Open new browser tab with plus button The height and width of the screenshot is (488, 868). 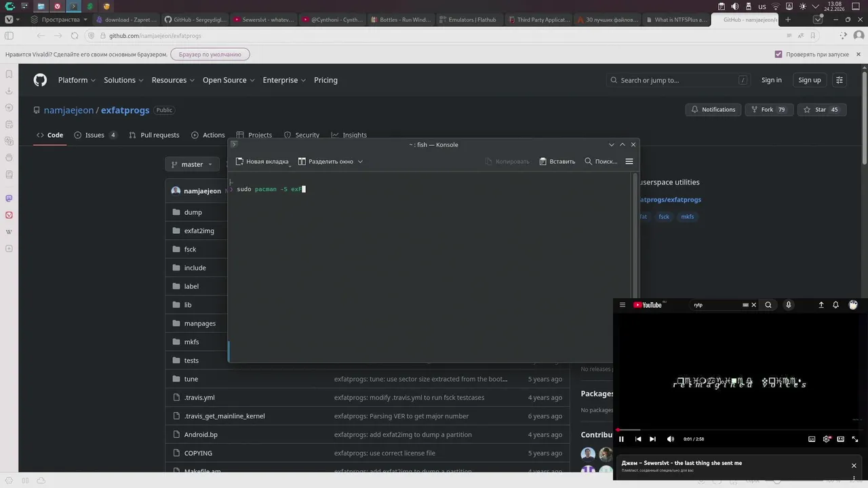[x=788, y=20]
